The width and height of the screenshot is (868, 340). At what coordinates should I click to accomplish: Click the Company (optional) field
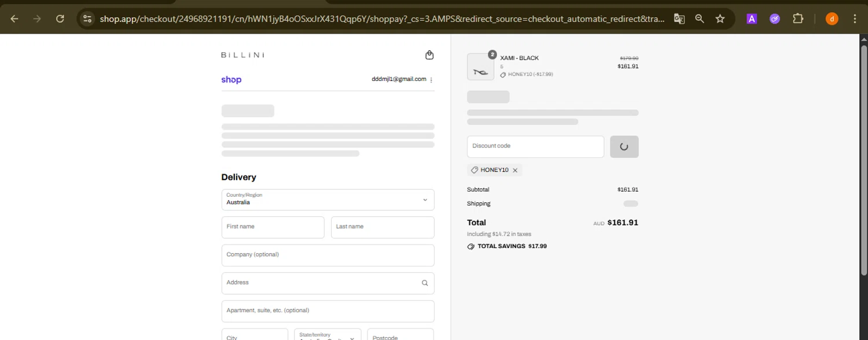point(328,255)
